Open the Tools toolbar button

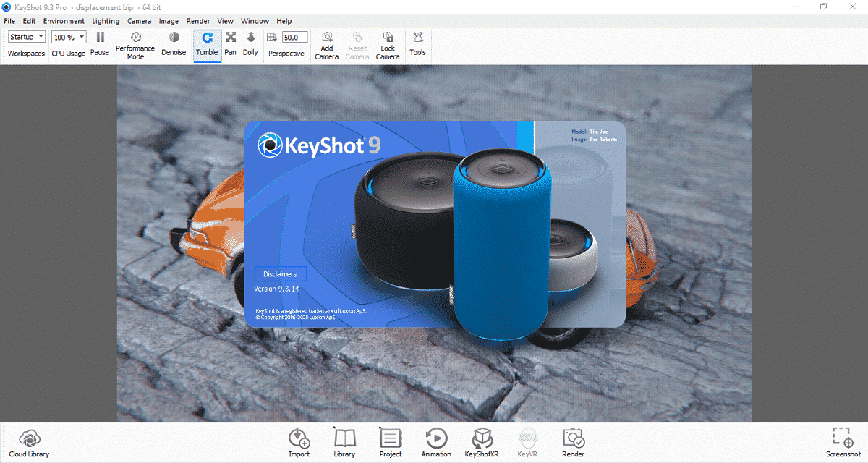(x=418, y=43)
